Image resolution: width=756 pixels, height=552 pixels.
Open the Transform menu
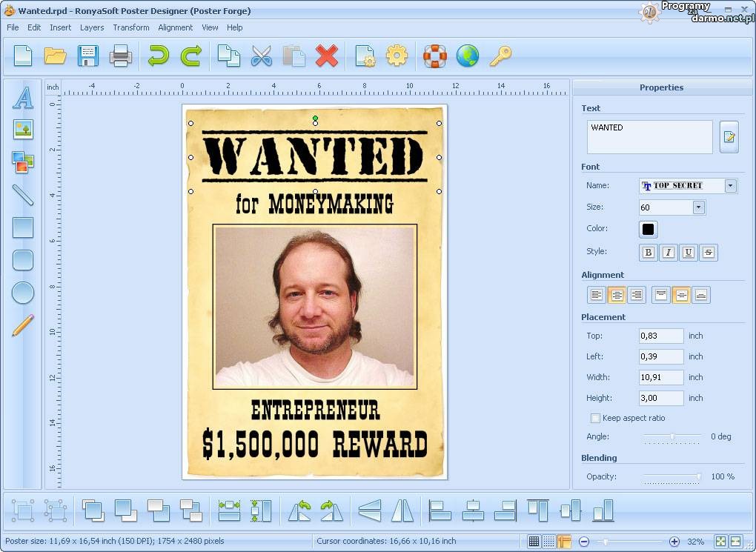(131, 27)
